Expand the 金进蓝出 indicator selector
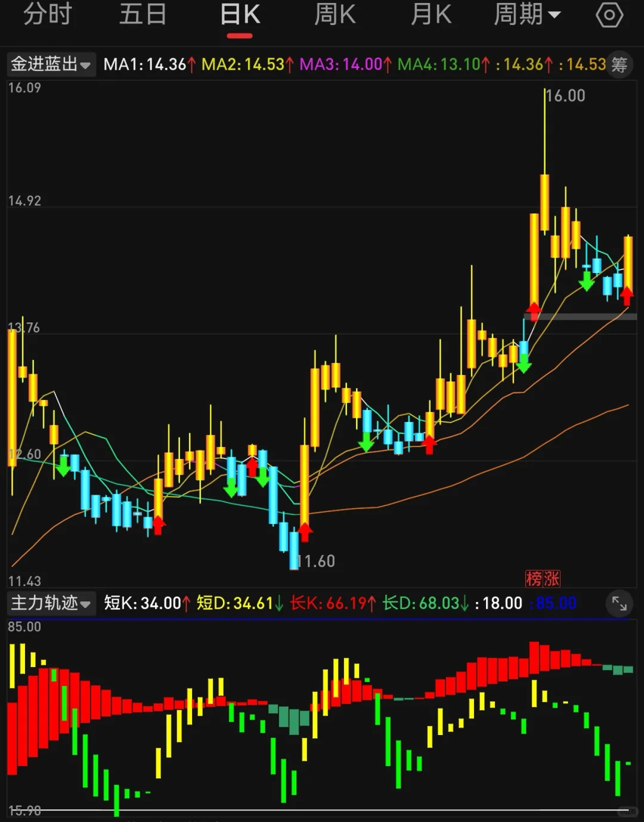 pos(51,64)
